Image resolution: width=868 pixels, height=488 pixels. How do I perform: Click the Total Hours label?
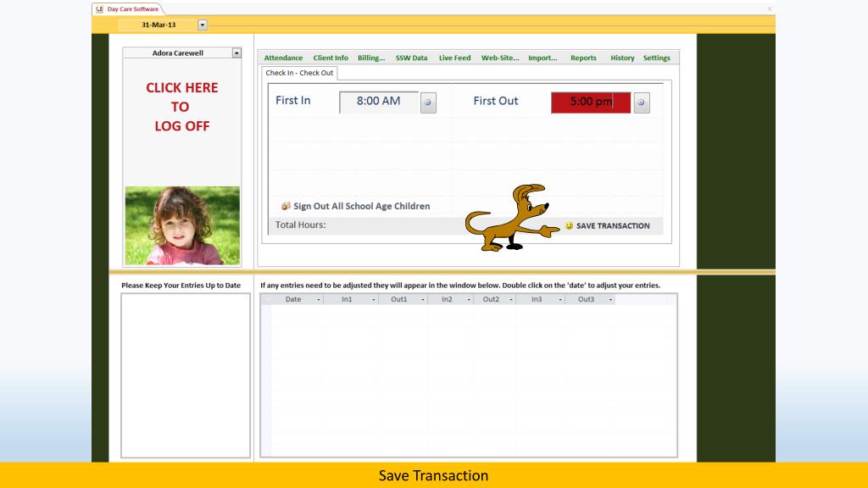(x=301, y=225)
